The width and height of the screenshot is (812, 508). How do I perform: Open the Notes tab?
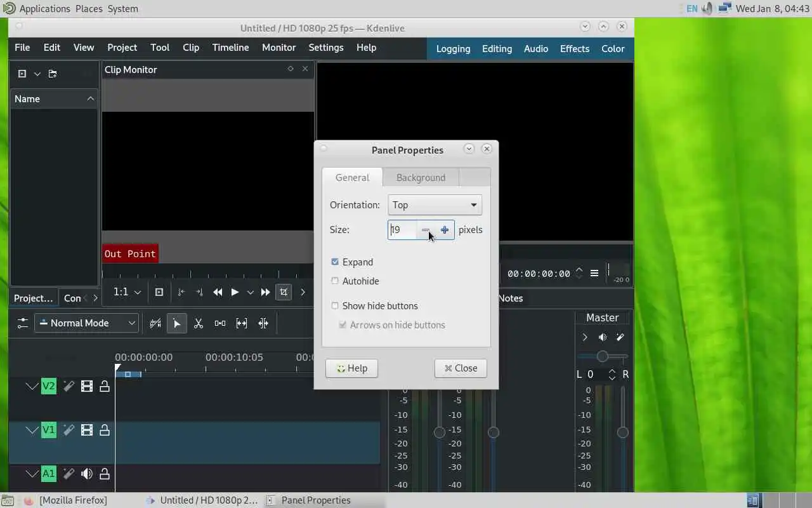tap(511, 298)
